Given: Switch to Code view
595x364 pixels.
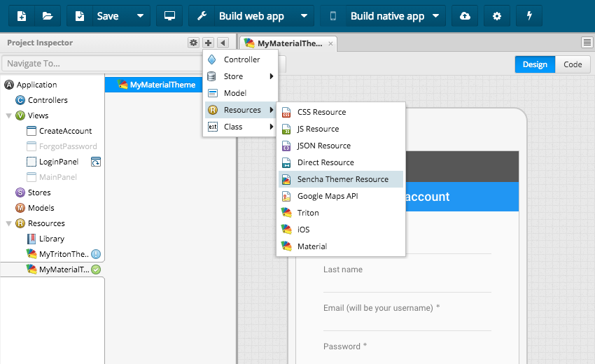Looking at the screenshot, I should (x=572, y=64).
